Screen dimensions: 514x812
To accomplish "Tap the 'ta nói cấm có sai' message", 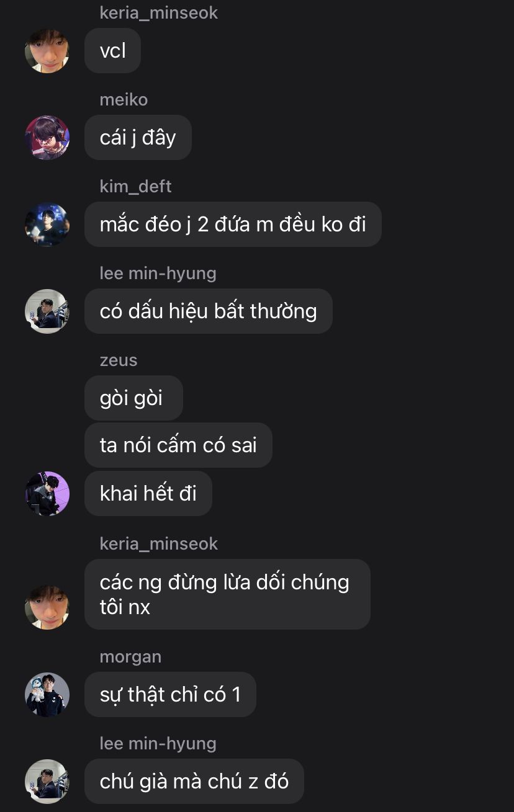I will point(178,445).
